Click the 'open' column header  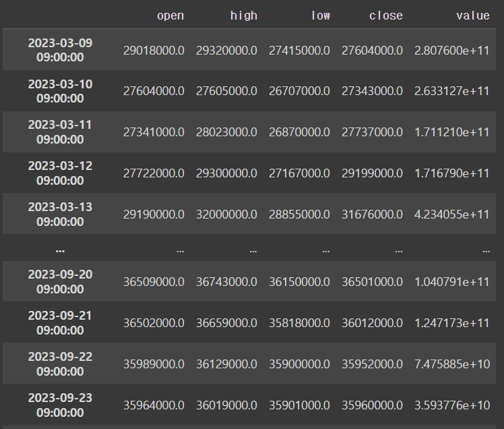[x=170, y=16]
